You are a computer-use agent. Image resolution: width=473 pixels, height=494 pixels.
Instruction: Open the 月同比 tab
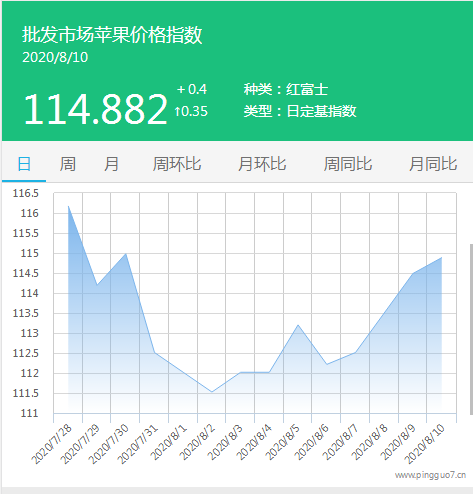tap(433, 164)
